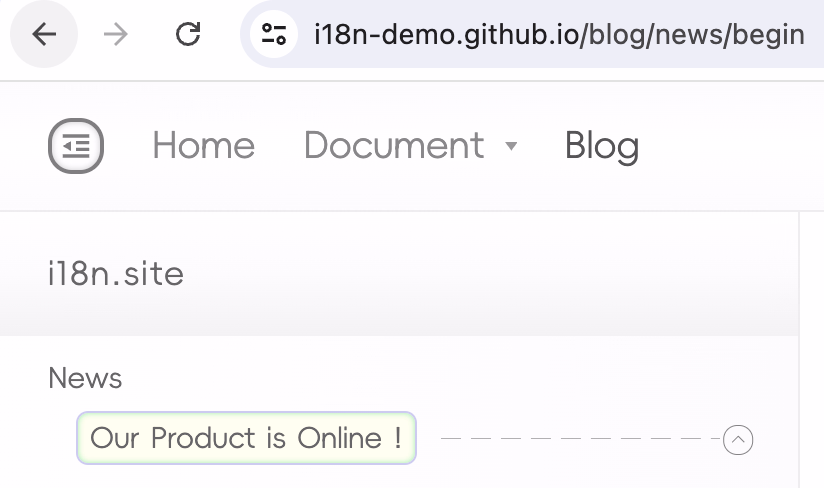
Task: Go back to the previous page
Action: [x=44, y=35]
